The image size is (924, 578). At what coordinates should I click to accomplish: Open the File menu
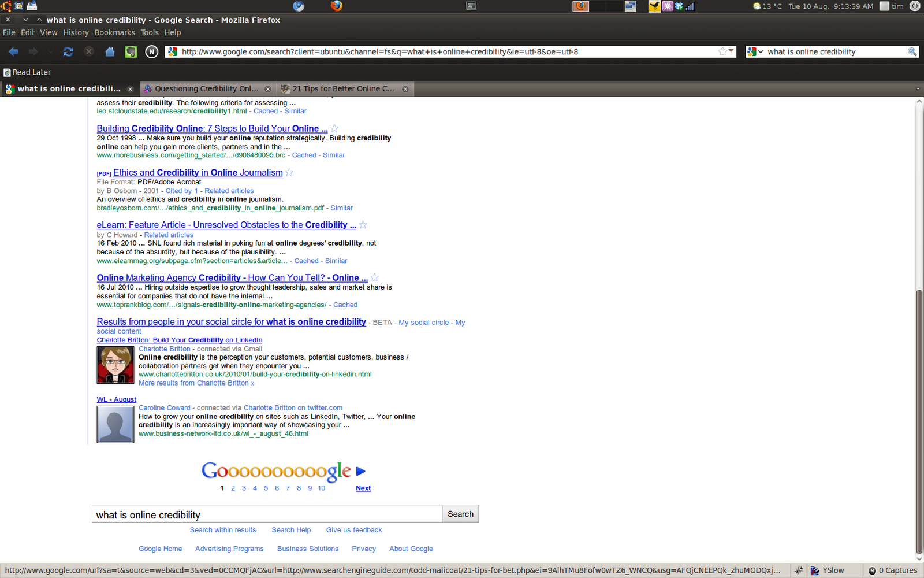pyautogui.click(x=9, y=32)
